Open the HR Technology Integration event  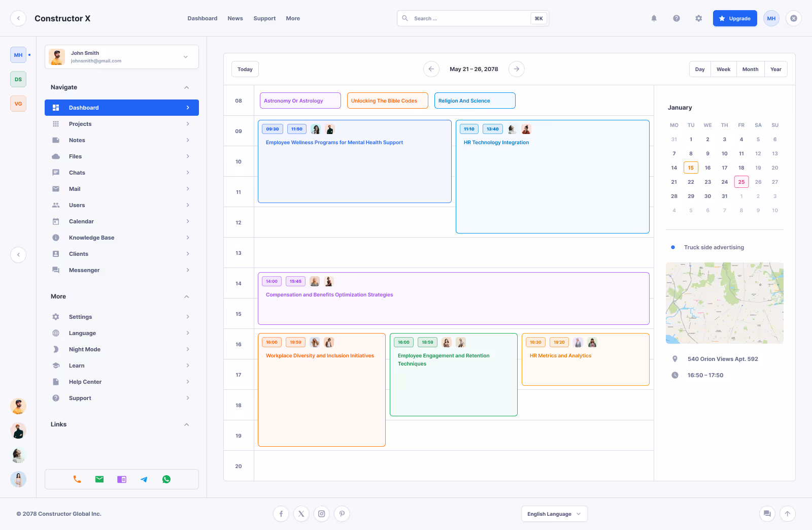click(x=553, y=177)
